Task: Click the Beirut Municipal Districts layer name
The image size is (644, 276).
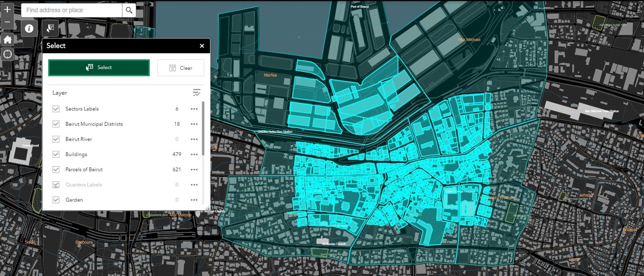Action: (x=94, y=124)
